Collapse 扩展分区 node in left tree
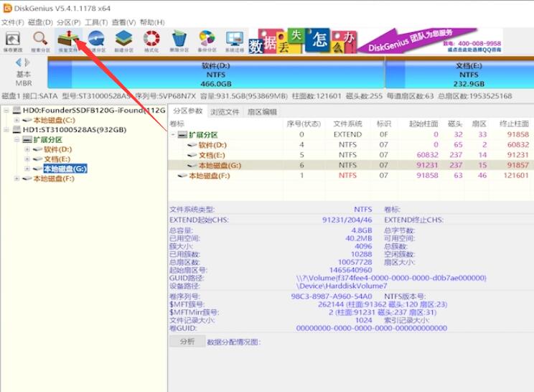Screen dimensions: 534x392 pyautogui.click(x=17, y=139)
